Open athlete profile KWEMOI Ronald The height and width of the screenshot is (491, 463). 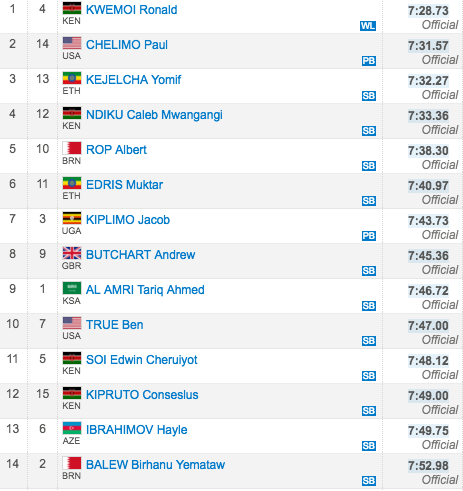[x=132, y=10]
